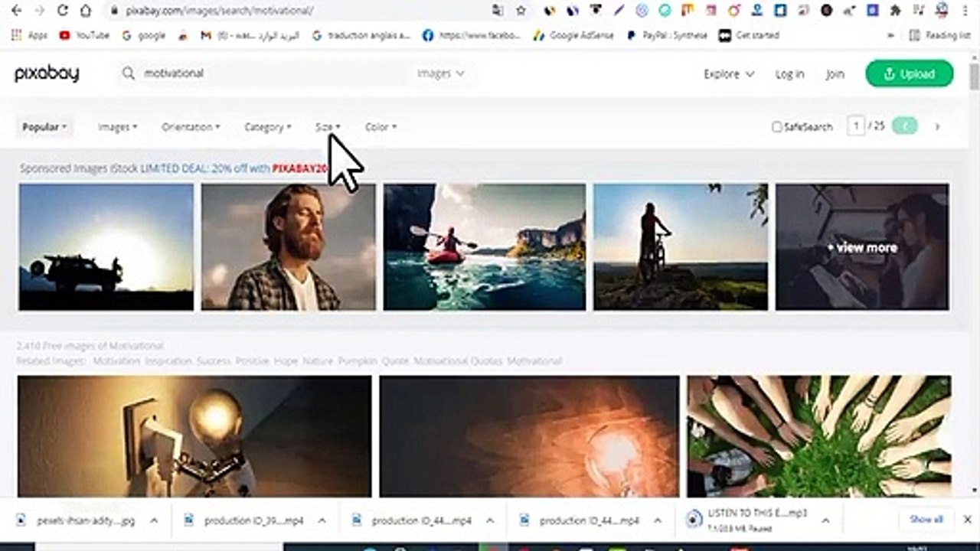This screenshot has width=980, height=551.
Task: Click the view more sponsored tile
Action: click(862, 246)
